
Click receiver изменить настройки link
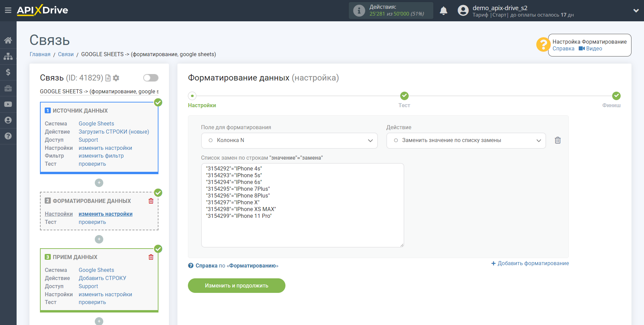pos(105,295)
